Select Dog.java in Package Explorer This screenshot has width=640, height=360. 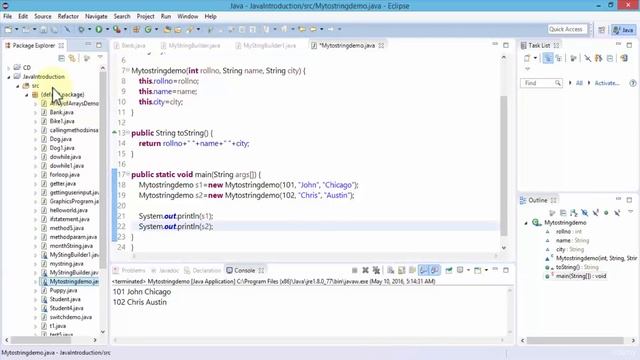click(x=61, y=139)
